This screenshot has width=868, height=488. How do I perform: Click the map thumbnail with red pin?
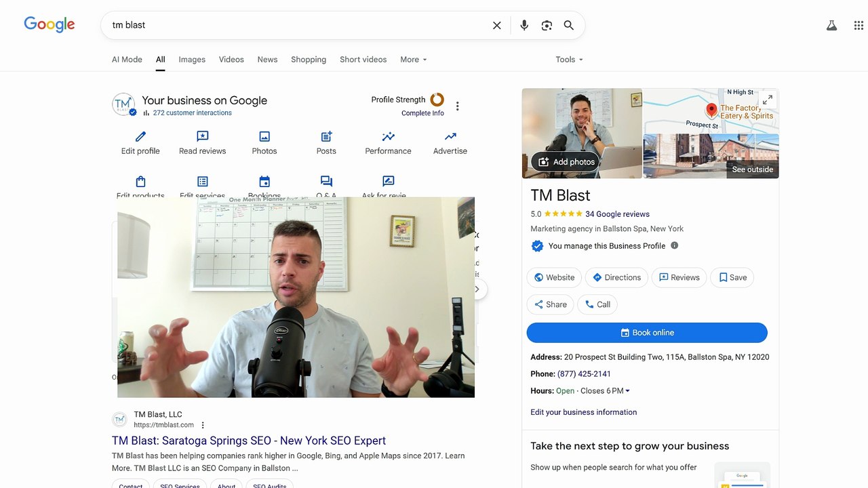tap(711, 111)
